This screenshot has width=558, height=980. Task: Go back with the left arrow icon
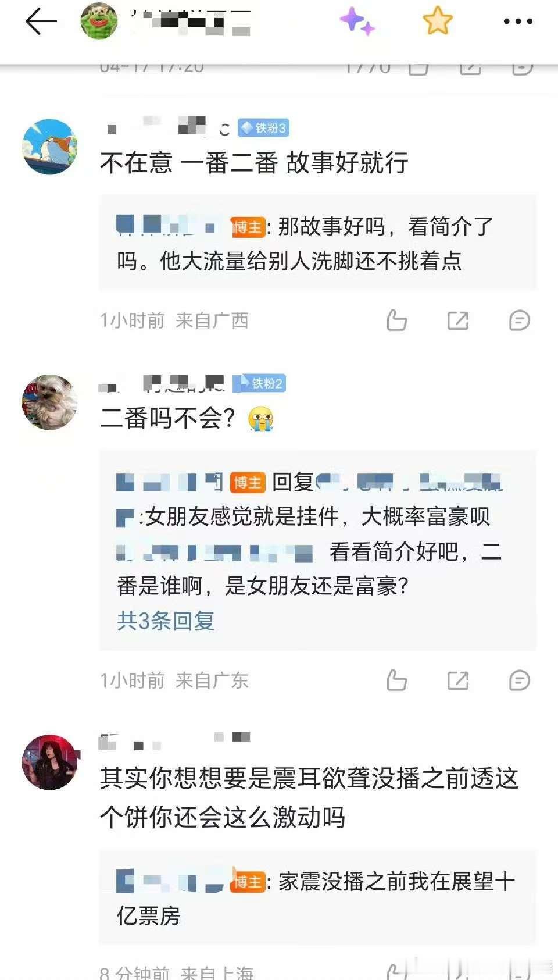[x=41, y=22]
